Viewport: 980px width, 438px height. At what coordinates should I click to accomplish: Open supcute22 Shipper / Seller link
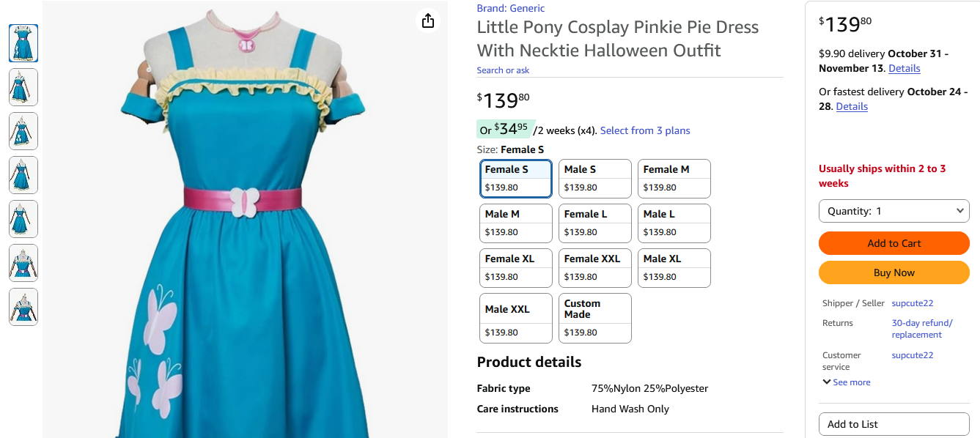(912, 303)
